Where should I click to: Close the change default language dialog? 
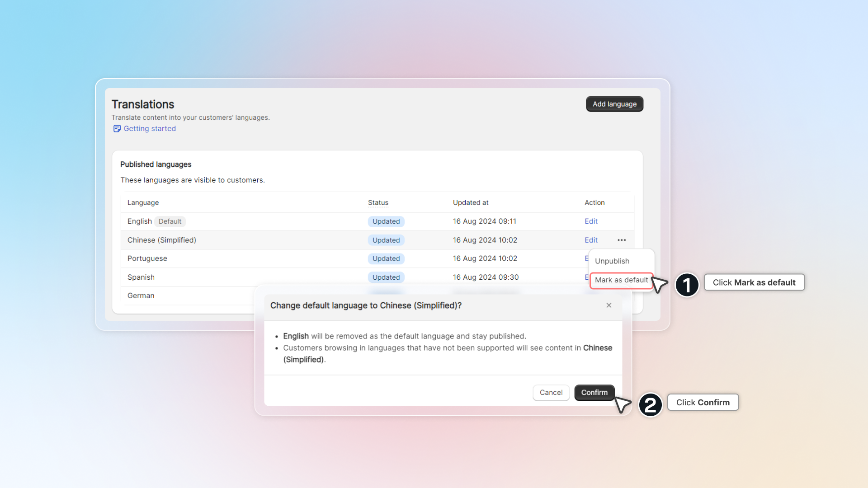(x=609, y=305)
